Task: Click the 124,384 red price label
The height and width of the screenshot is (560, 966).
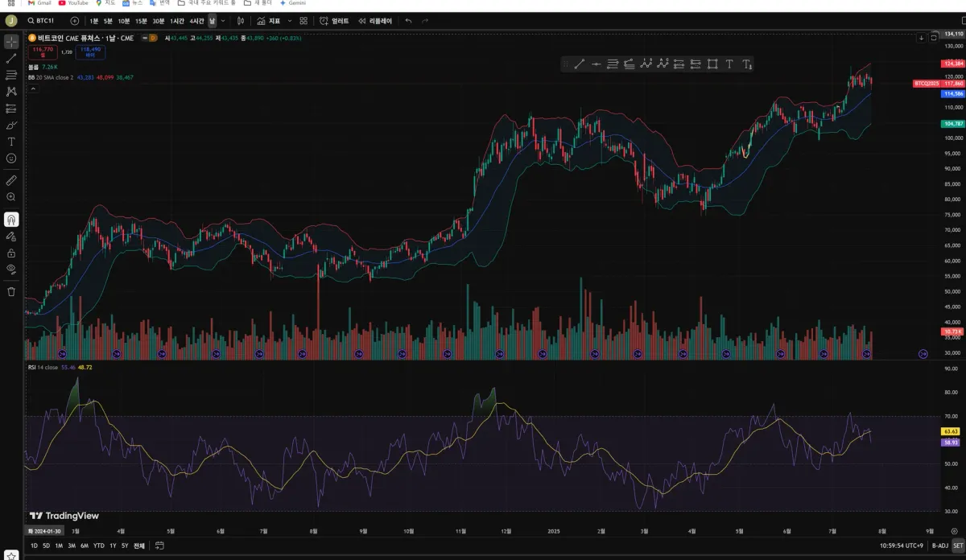Action: (x=952, y=63)
